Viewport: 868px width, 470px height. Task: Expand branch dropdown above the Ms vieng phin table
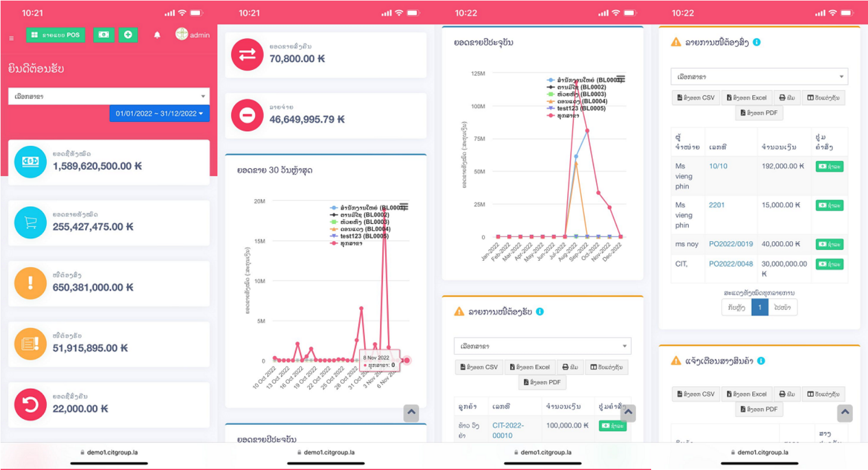click(759, 76)
